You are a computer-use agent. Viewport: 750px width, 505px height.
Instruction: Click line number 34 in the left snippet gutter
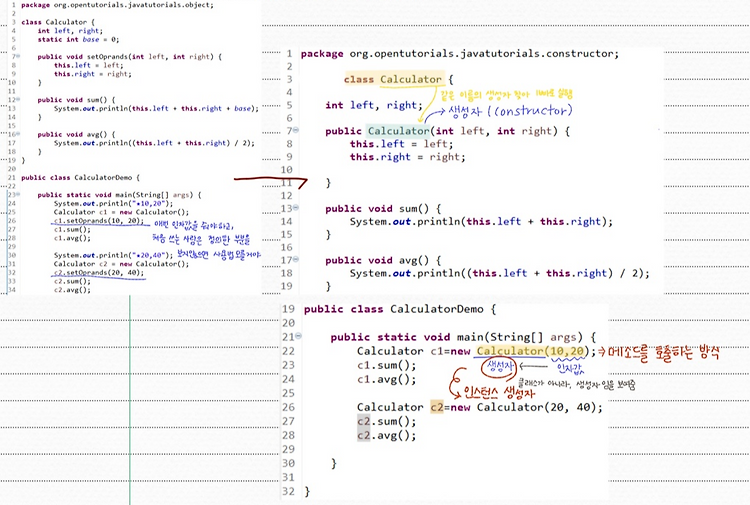click(x=12, y=290)
